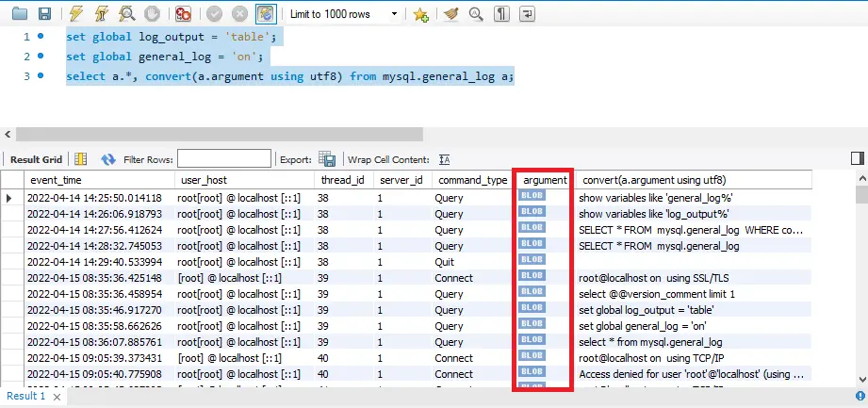Screen dimensions: 868x408
Task: Click the server_id column header
Action: click(x=401, y=180)
